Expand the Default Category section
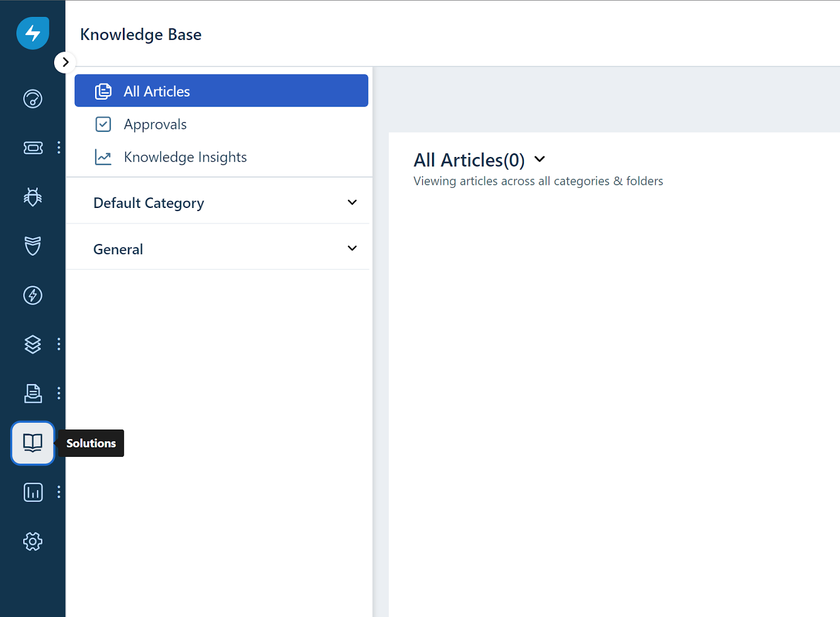This screenshot has height=617, width=840. 352,203
